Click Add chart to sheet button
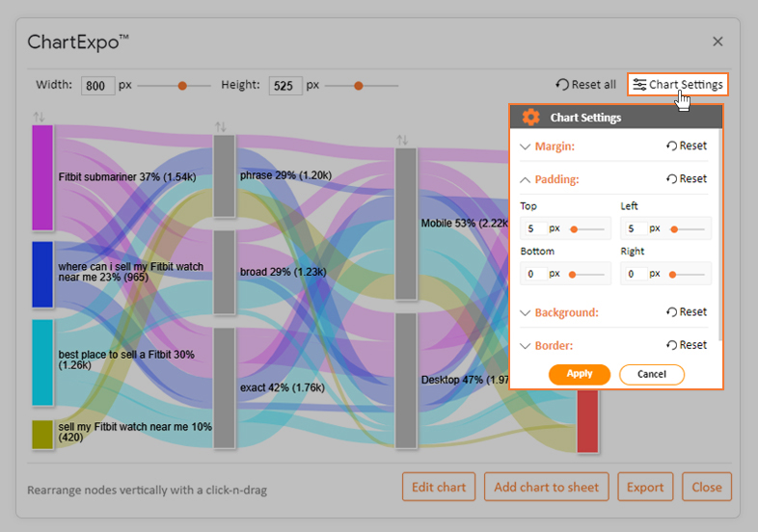 [x=546, y=487]
